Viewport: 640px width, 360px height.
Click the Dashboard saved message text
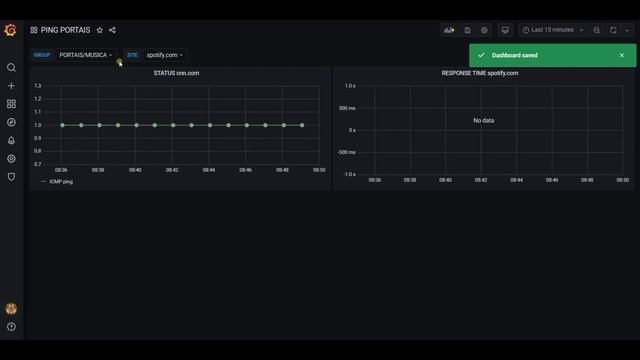point(515,55)
